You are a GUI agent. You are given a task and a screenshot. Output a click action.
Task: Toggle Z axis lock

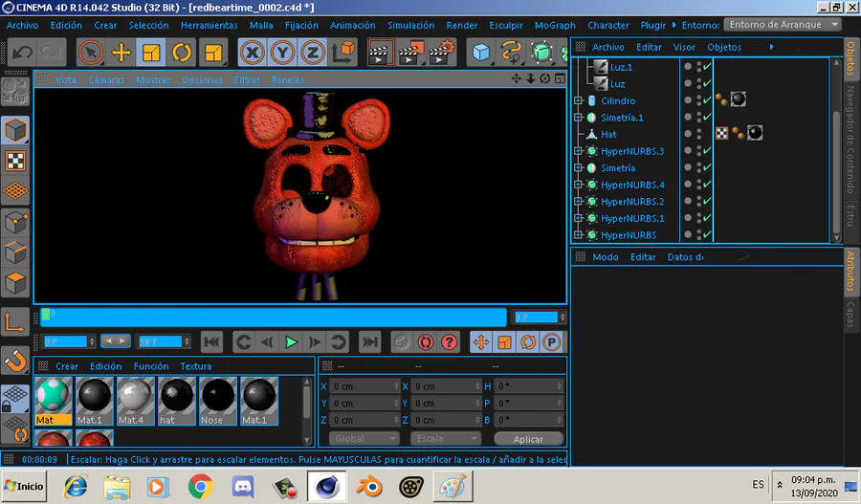click(313, 53)
